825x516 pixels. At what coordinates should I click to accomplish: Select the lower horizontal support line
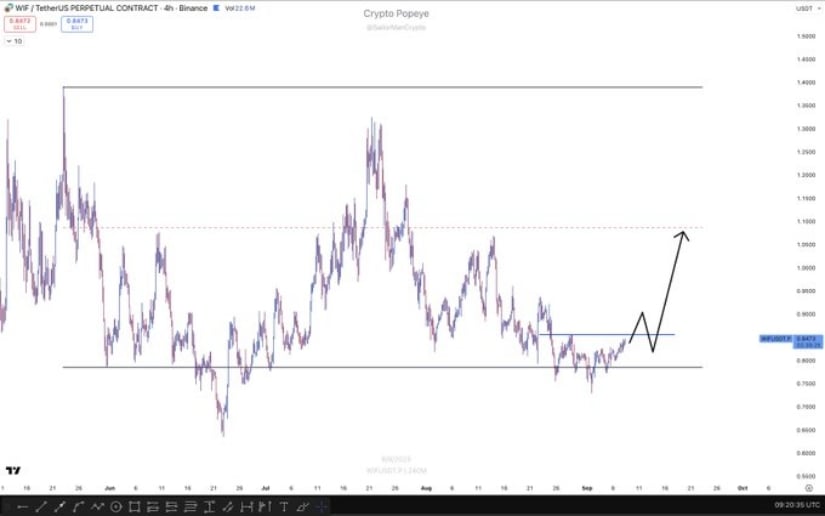[x=383, y=367]
